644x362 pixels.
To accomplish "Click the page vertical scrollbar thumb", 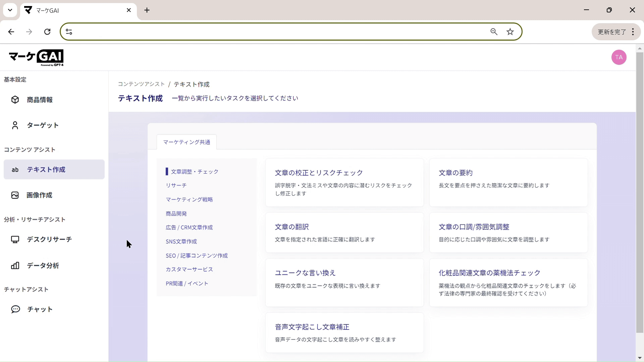I will 640,192.
